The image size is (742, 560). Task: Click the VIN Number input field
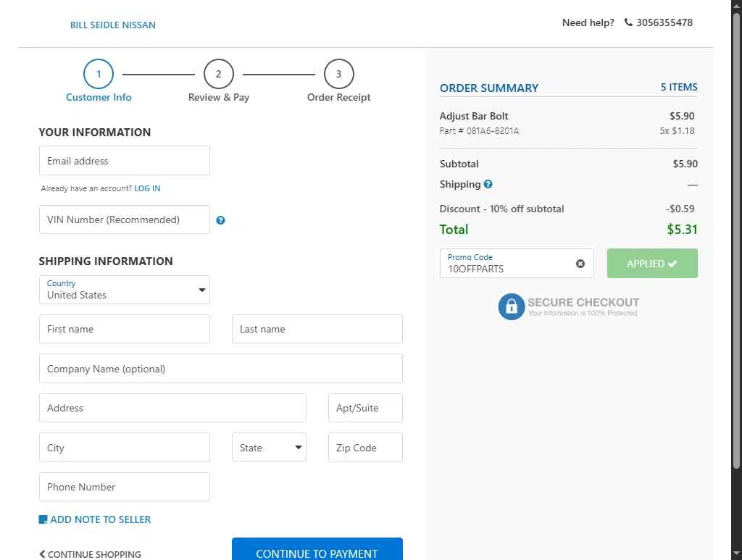125,220
